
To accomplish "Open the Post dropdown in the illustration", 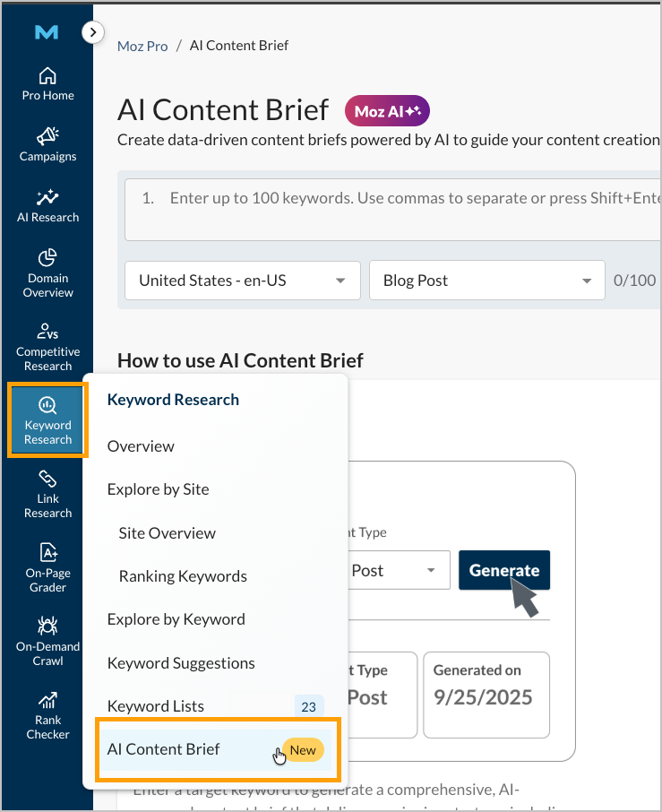I will [x=399, y=570].
